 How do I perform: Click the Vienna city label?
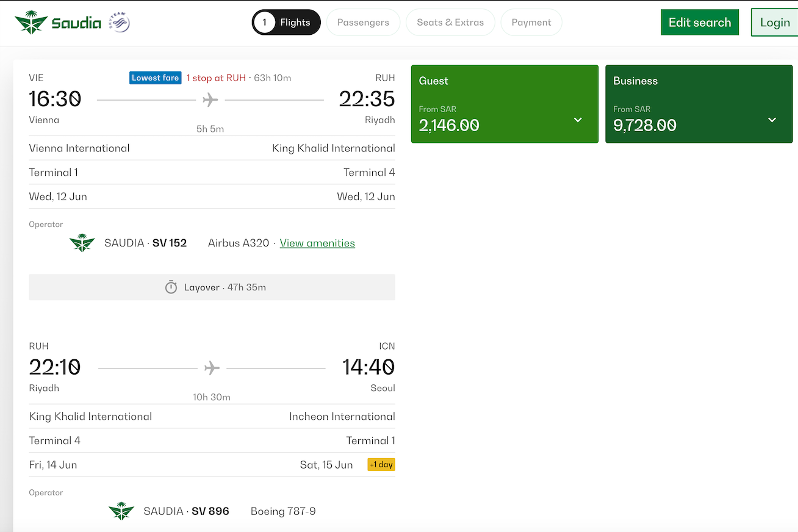coord(44,120)
